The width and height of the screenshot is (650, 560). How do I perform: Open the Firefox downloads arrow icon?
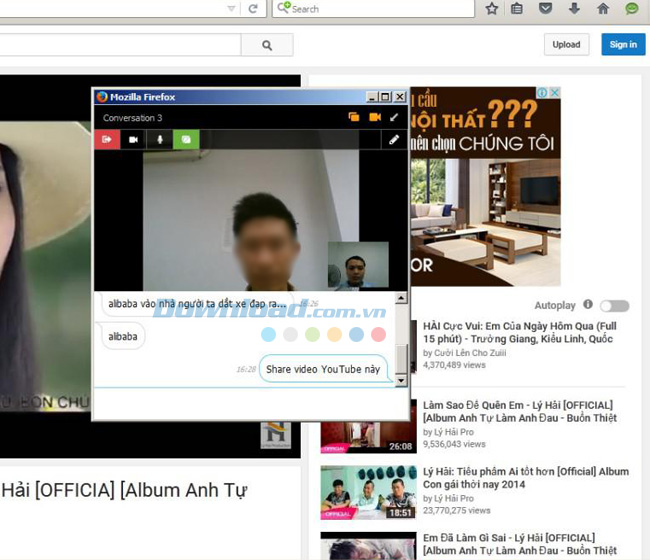click(574, 9)
